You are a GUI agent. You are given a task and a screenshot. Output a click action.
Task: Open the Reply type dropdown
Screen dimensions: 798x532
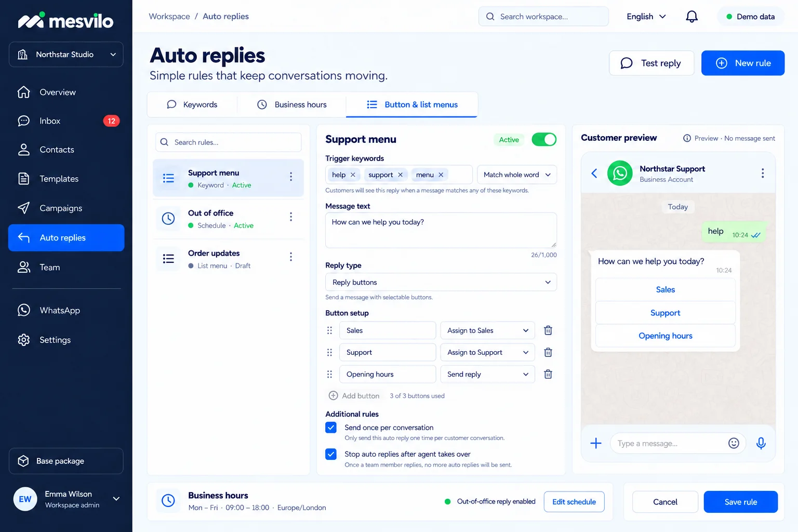(x=441, y=282)
